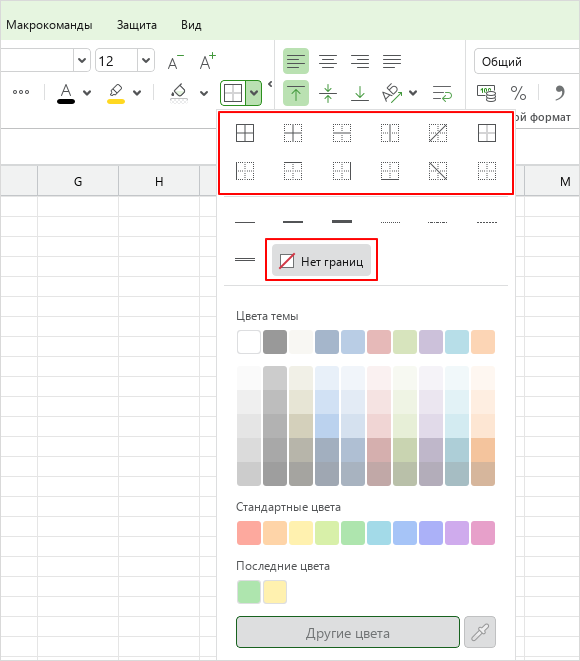Choose the bottom border option

[x=390, y=171]
